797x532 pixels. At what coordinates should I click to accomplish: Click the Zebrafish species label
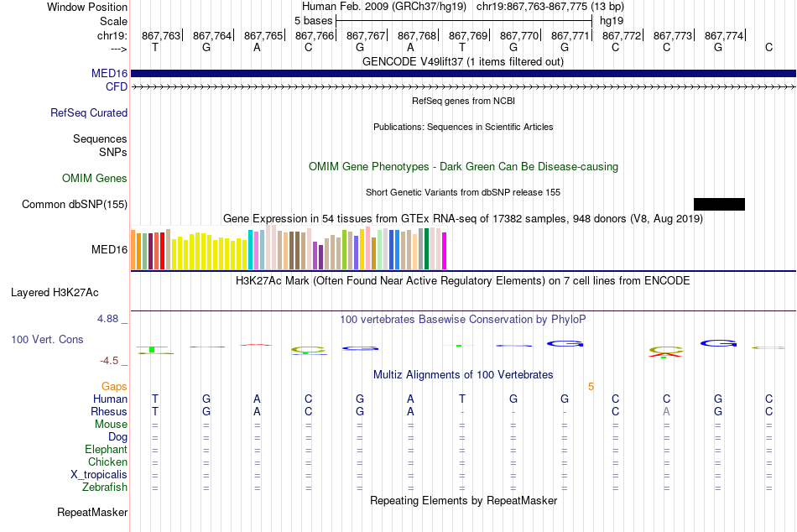click(105, 487)
